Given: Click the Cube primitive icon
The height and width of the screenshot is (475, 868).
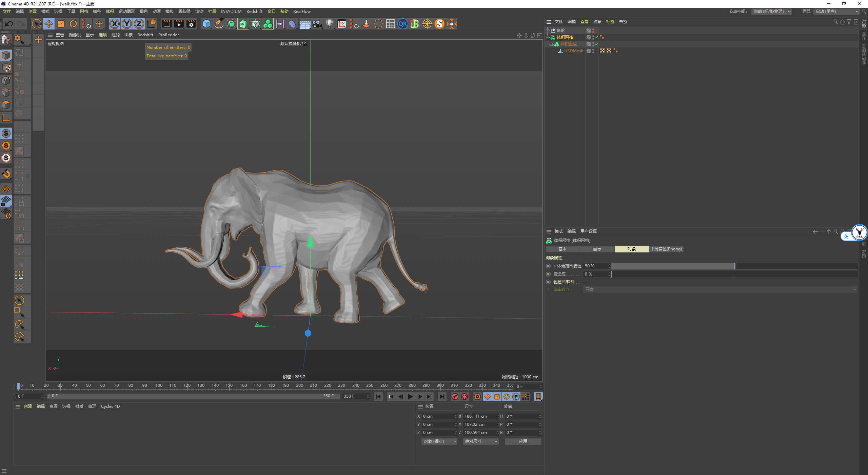Looking at the screenshot, I should pos(206,24).
